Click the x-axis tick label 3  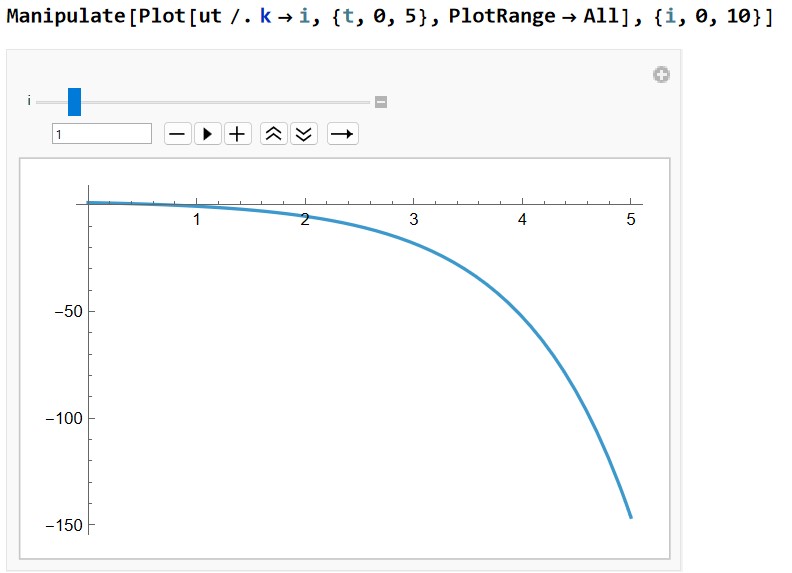(x=413, y=219)
